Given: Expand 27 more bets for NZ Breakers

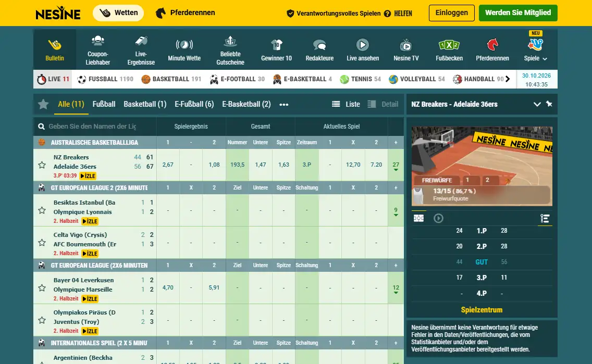Looking at the screenshot, I should 396,165.
